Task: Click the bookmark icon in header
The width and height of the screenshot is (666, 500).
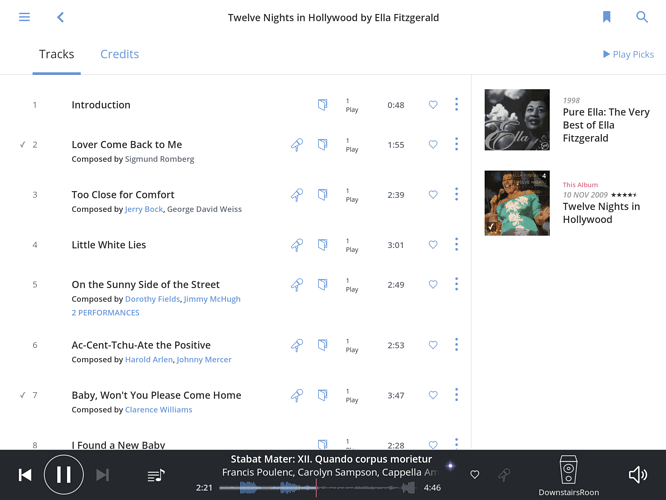Action: [x=607, y=17]
